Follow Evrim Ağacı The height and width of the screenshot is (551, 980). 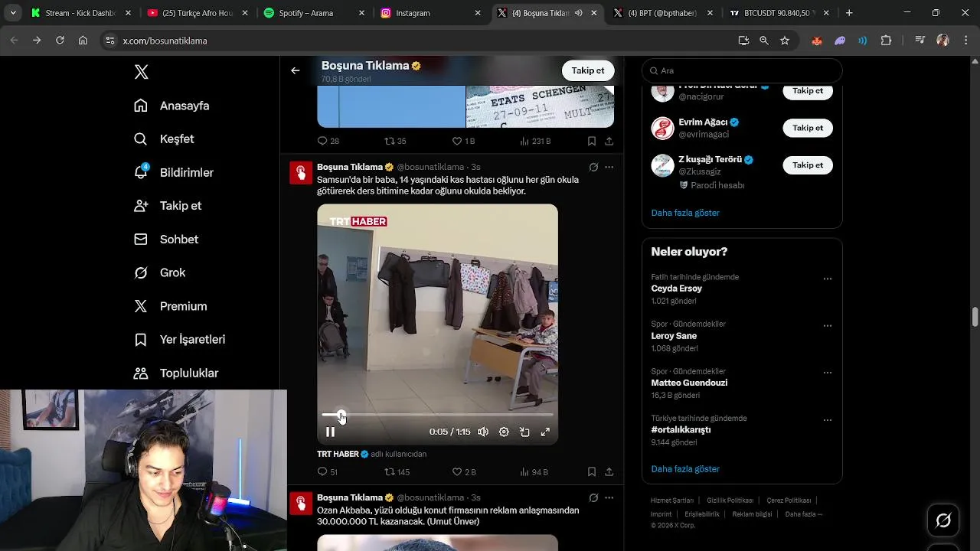tap(808, 128)
